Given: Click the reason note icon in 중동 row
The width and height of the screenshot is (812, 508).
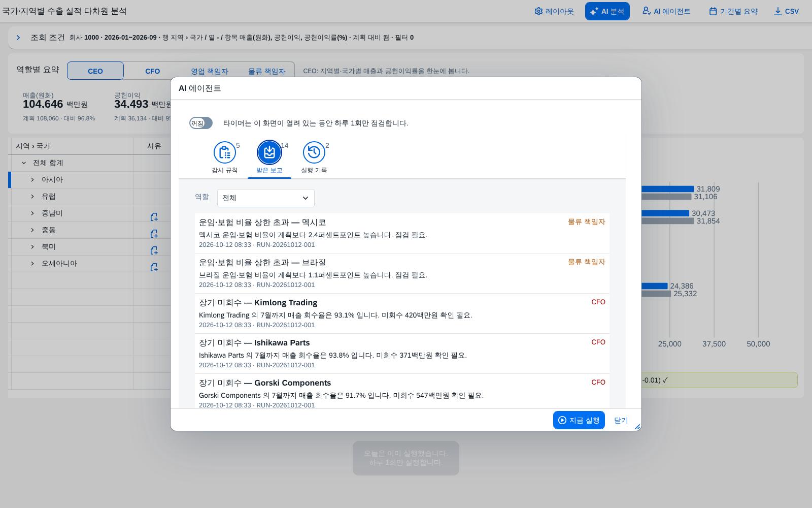Looking at the screenshot, I should 154,234.
